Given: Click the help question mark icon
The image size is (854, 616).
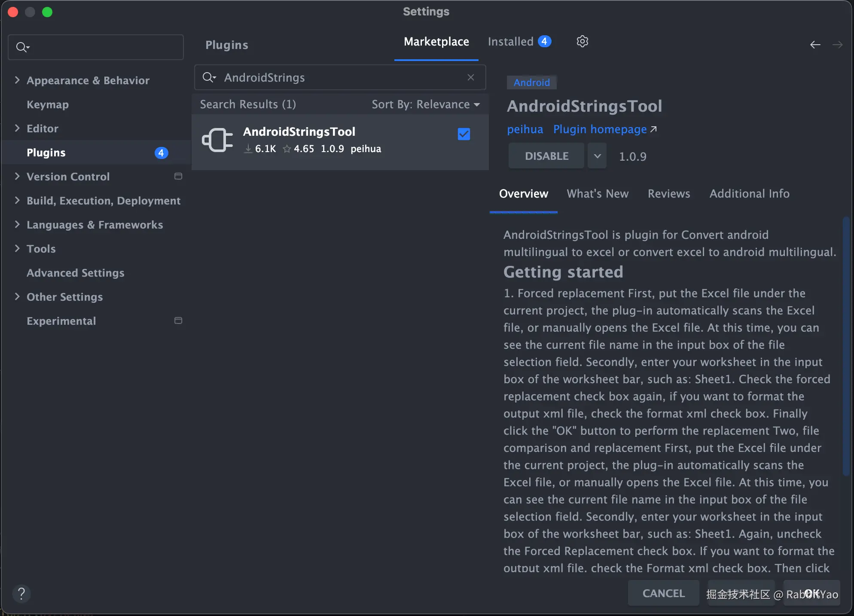Looking at the screenshot, I should [x=21, y=594].
